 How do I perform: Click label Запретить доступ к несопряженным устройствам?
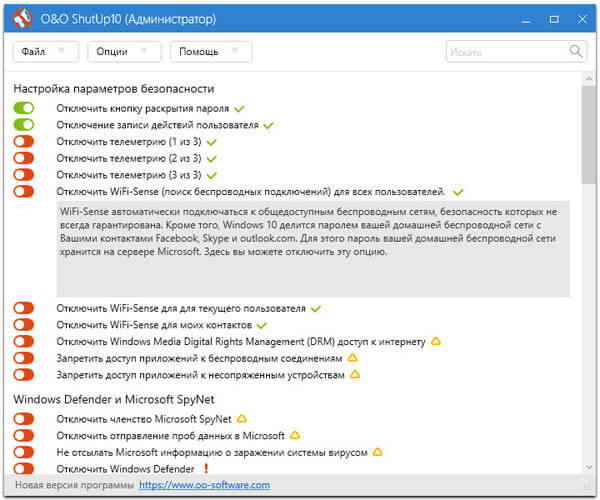click(201, 375)
